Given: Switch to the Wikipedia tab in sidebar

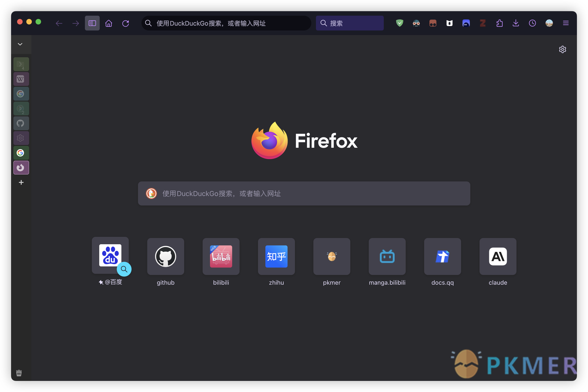Looking at the screenshot, I should [x=21, y=79].
